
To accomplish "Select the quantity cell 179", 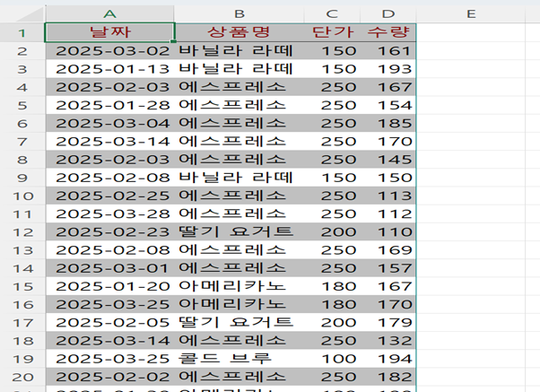I will (388, 322).
